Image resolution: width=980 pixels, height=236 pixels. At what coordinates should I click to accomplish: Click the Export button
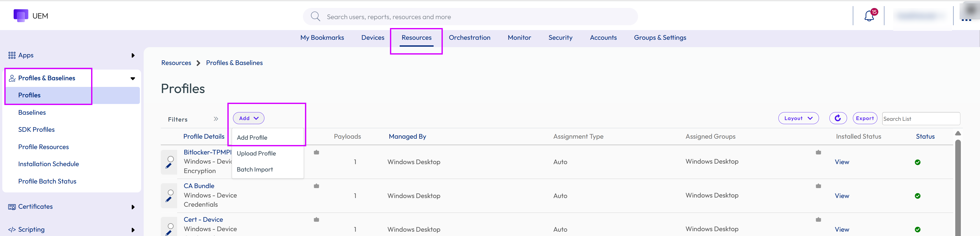click(x=865, y=118)
